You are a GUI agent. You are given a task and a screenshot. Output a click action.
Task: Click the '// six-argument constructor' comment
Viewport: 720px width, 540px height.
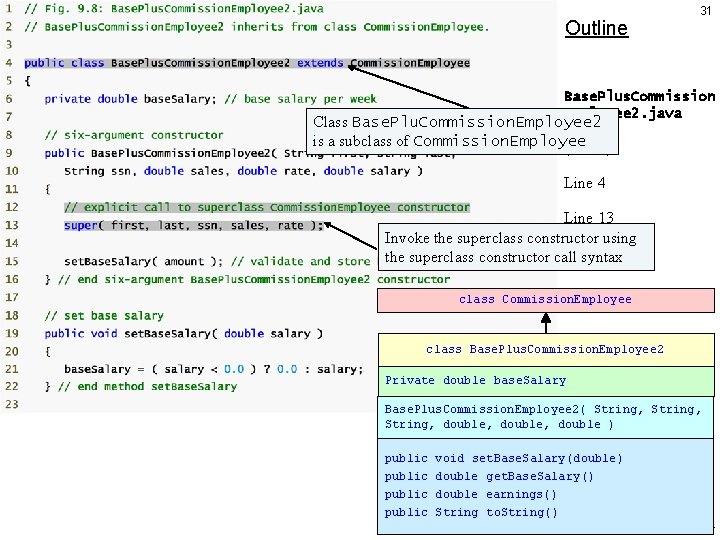click(134, 135)
